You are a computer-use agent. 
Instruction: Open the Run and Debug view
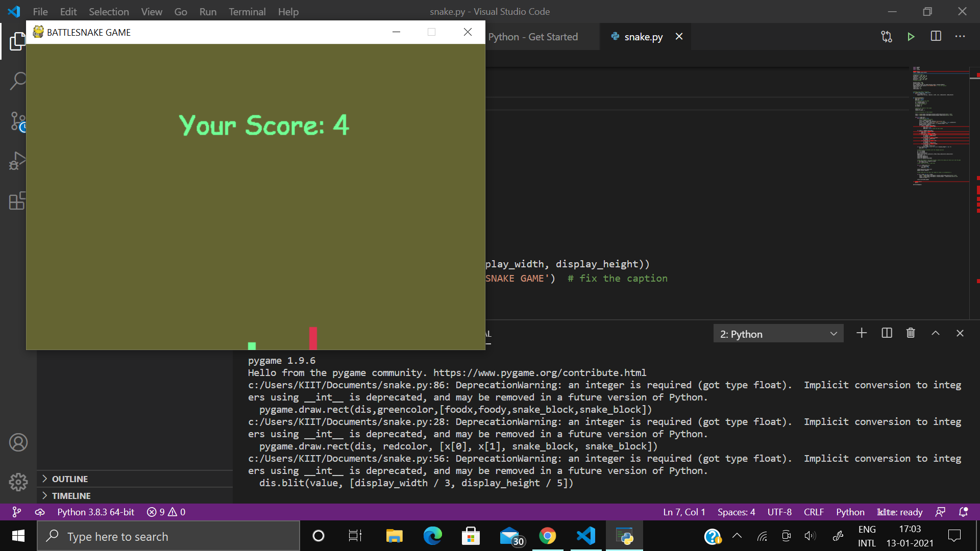tap(17, 161)
